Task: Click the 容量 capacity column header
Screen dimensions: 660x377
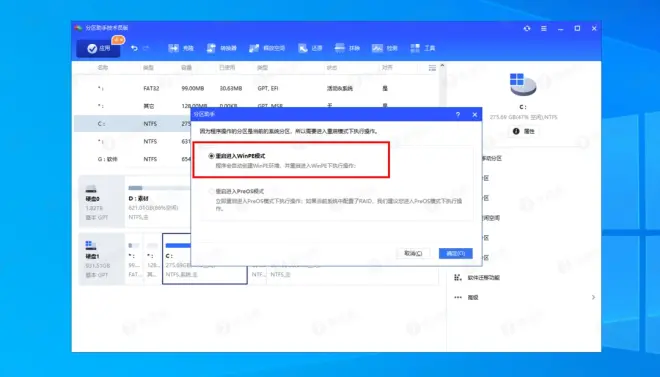Action: coord(186,68)
